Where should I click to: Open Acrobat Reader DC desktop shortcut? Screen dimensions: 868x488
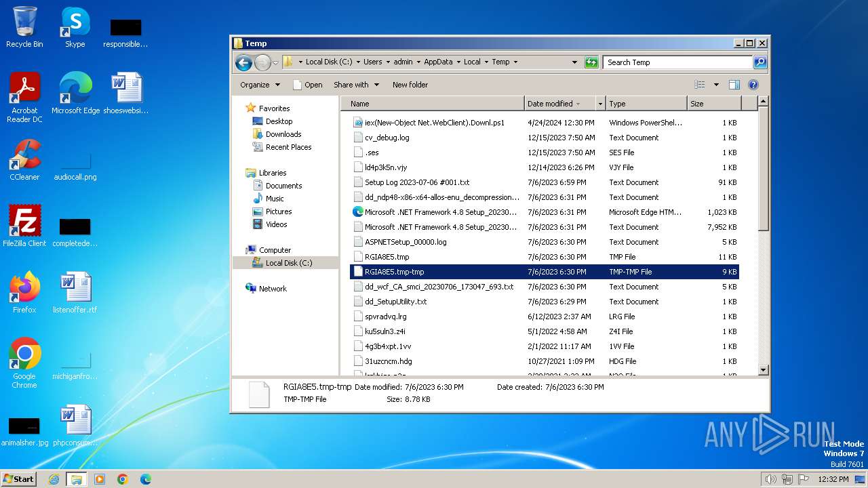tap(24, 98)
